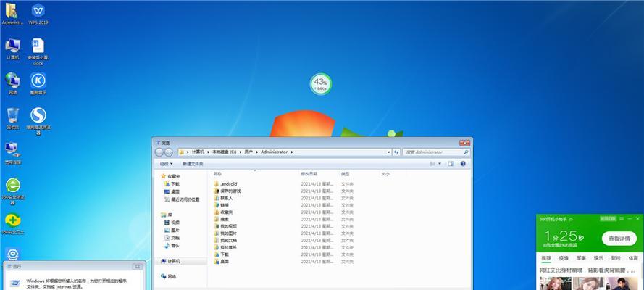Launch 酷狗音乐 from the desktop
Image resolution: width=644 pixels, height=290 pixels.
click(38, 84)
